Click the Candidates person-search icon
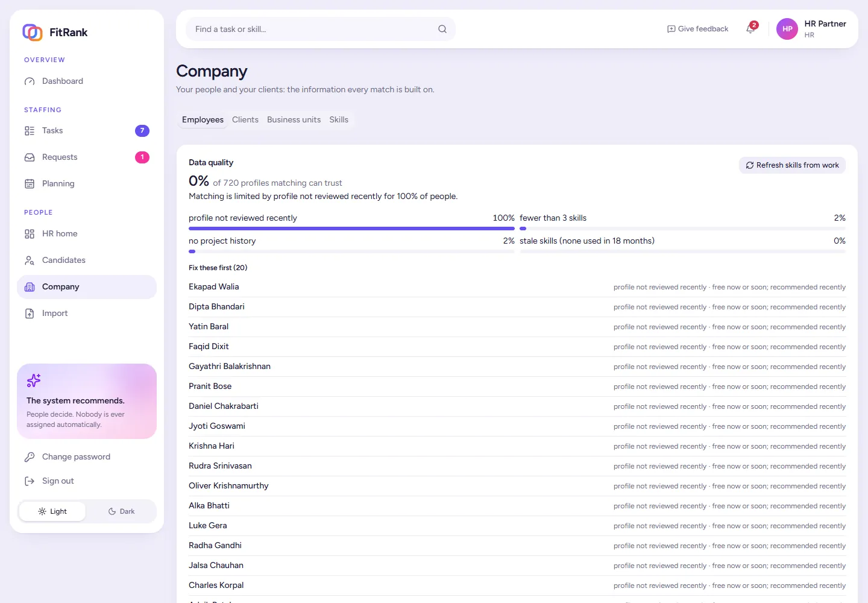This screenshot has height=603, width=868. [x=30, y=260]
